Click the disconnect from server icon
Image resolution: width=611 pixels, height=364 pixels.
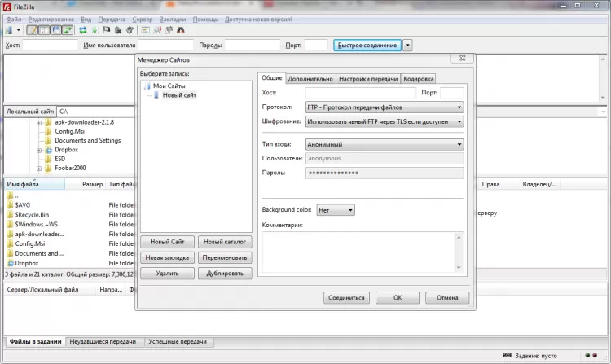point(118,30)
